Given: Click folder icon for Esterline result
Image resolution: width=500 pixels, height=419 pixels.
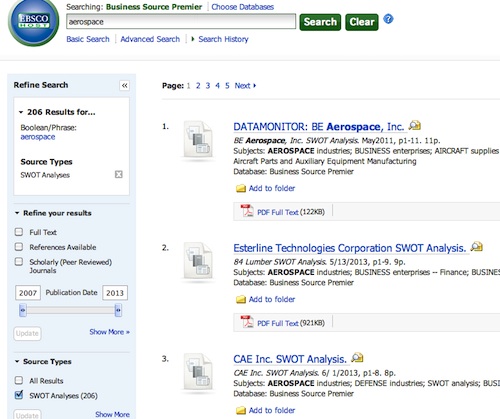Looking at the screenshot, I should click(x=241, y=300).
